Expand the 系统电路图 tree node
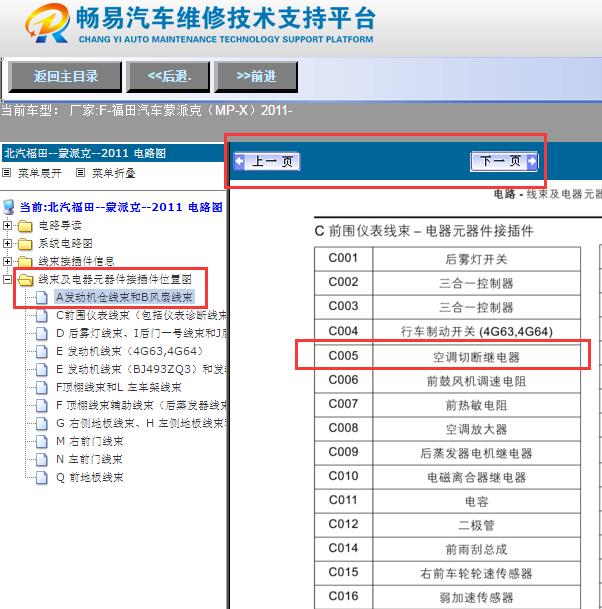Image resolution: width=602 pixels, height=609 pixels. pyautogui.click(x=7, y=243)
